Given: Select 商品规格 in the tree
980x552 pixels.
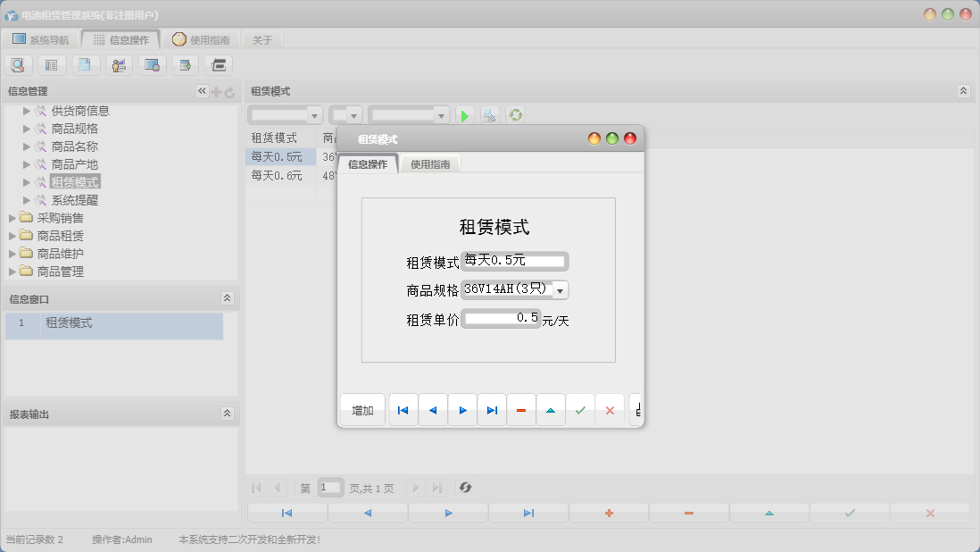Looking at the screenshot, I should 74,129.
